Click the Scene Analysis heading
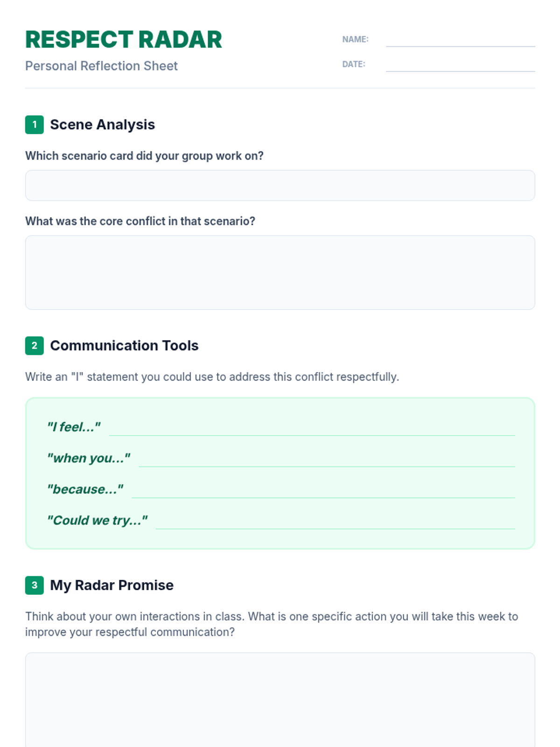Viewport: 560px width, 747px height. point(103,125)
